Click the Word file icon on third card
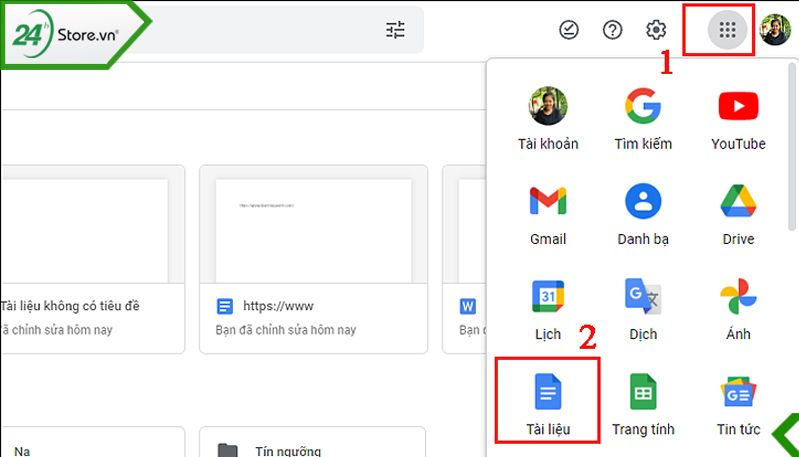This screenshot has width=799, height=457. [468, 306]
